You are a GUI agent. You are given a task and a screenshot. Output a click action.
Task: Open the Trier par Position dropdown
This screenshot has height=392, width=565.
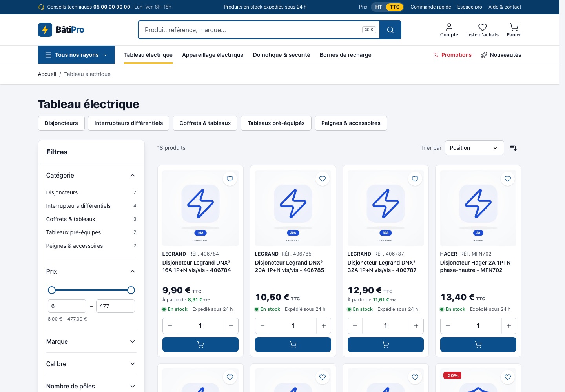pos(474,148)
